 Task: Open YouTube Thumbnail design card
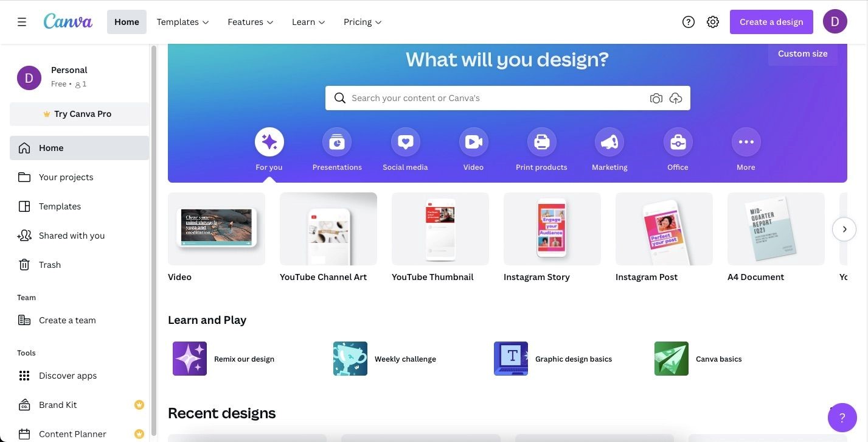point(440,229)
